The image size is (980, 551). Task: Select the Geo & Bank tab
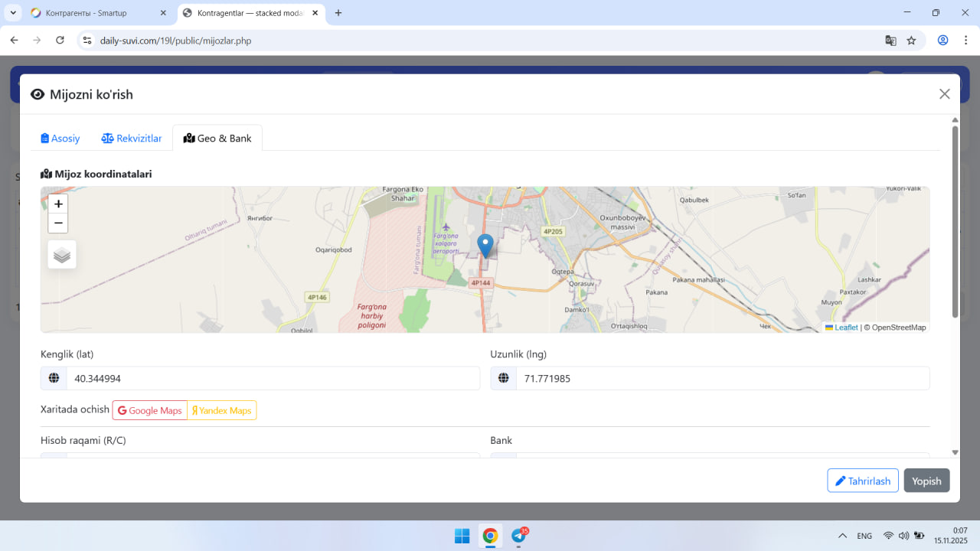217,139
